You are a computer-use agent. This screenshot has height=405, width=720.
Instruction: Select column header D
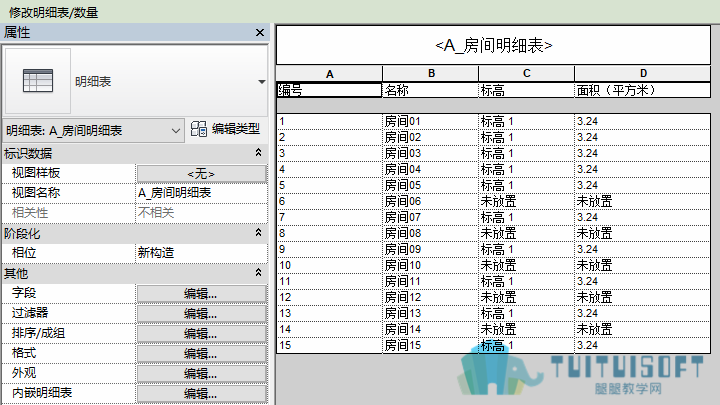(643, 73)
